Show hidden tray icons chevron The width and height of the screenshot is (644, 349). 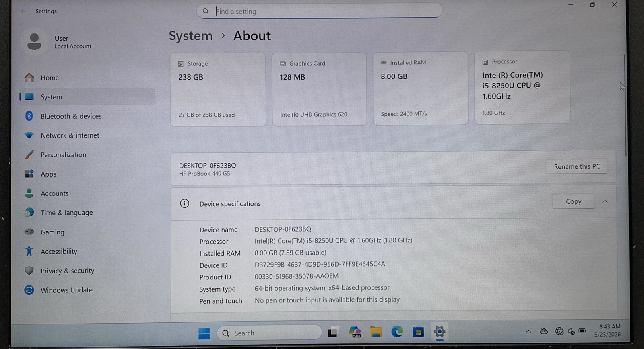click(x=528, y=331)
